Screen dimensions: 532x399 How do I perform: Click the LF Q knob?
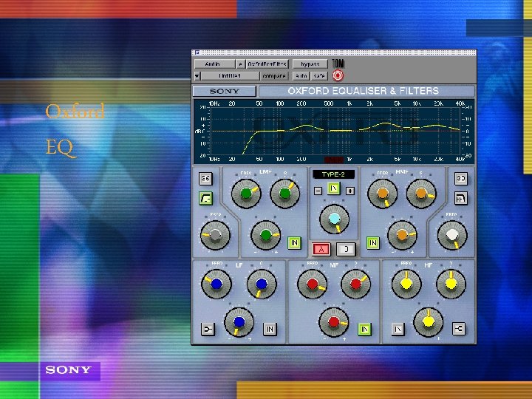(x=262, y=284)
